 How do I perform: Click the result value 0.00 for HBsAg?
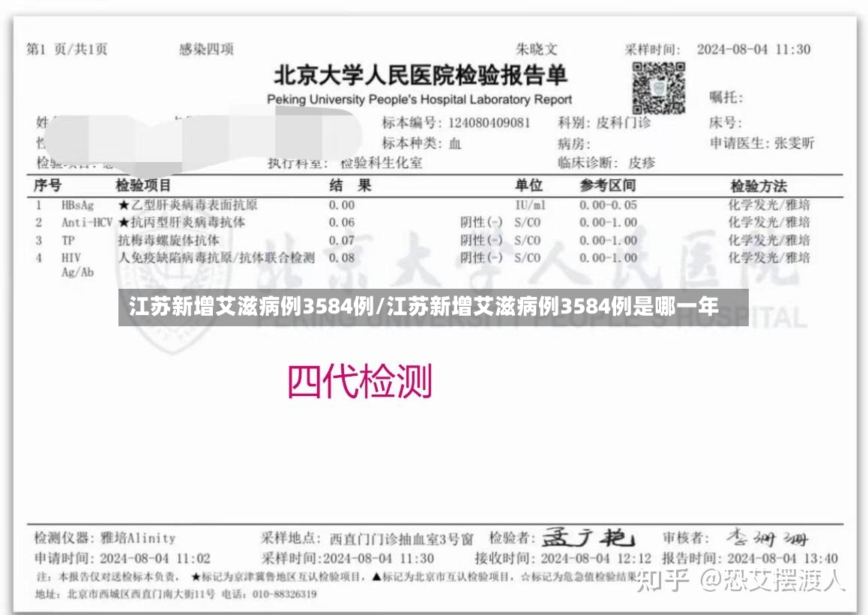pos(342,205)
